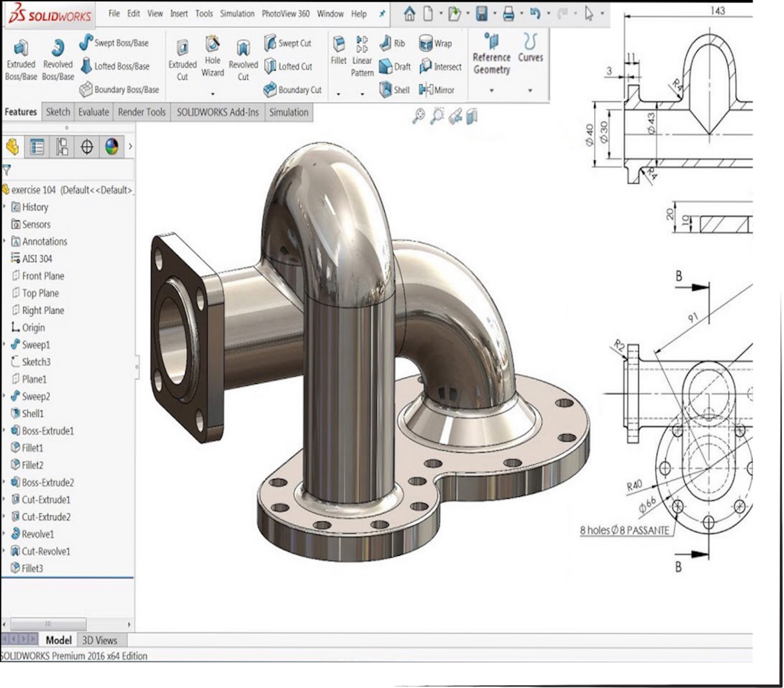This screenshot has width=784, height=688.
Task: Pin the menu bar with pushpin
Action: 382,14
